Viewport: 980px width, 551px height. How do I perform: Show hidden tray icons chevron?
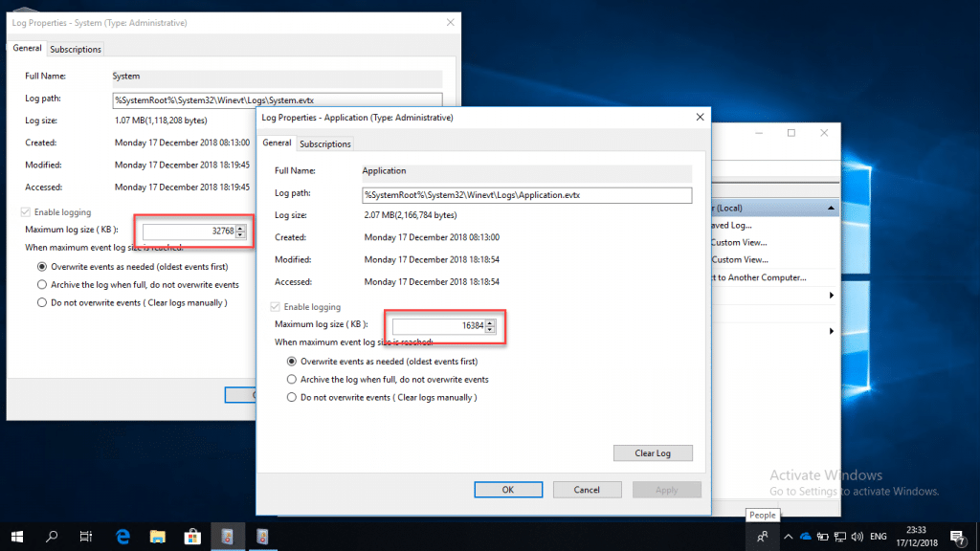point(789,536)
